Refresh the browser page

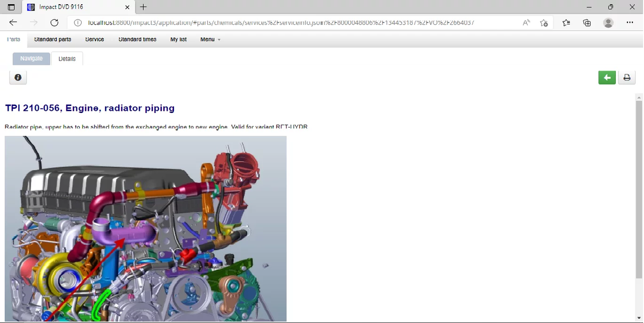pos(54,22)
